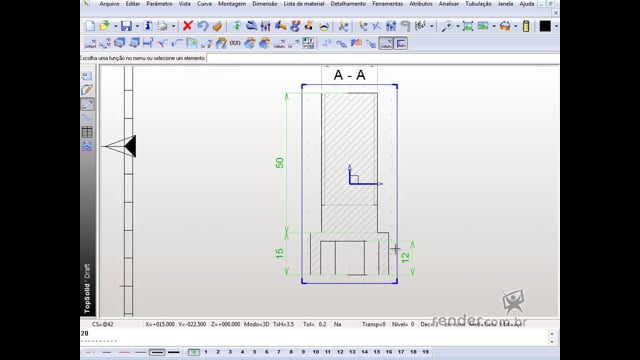The width and height of the screenshot is (640, 360).
Task: Click the black current color swatch
Action: coord(545,26)
